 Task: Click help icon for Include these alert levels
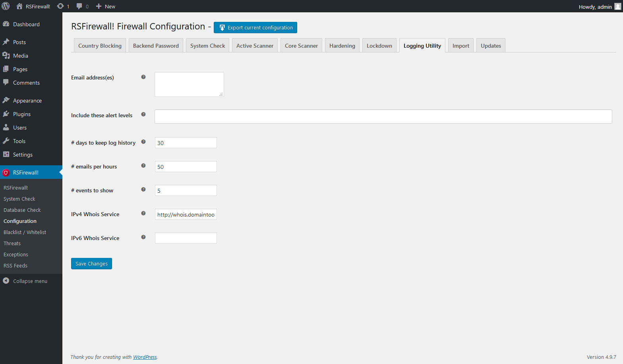tap(143, 114)
